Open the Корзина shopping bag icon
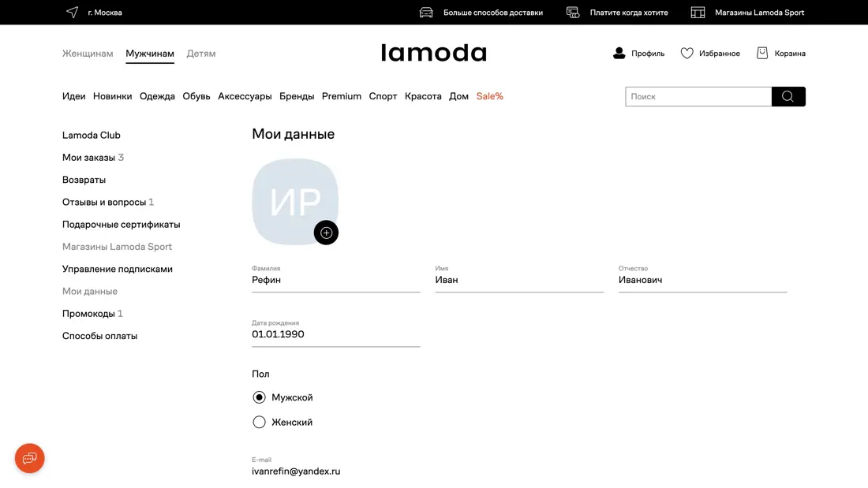This screenshot has width=868, height=488. [x=762, y=54]
